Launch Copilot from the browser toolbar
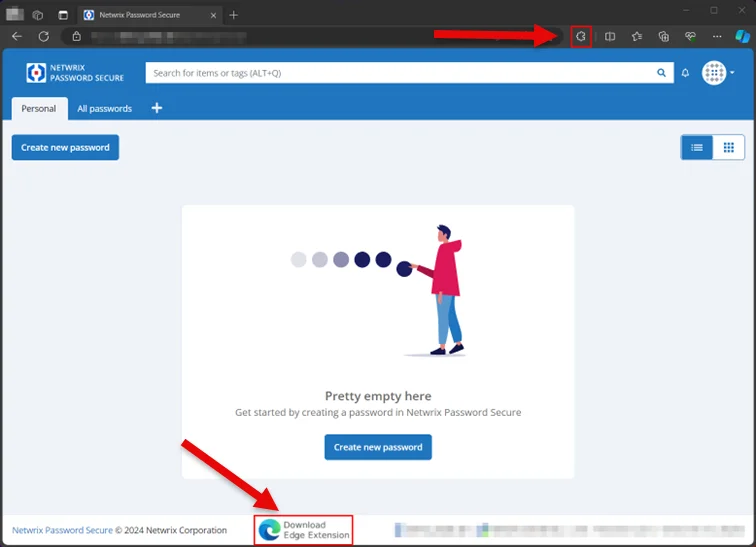756x547 pixels. tap(742, 37)
